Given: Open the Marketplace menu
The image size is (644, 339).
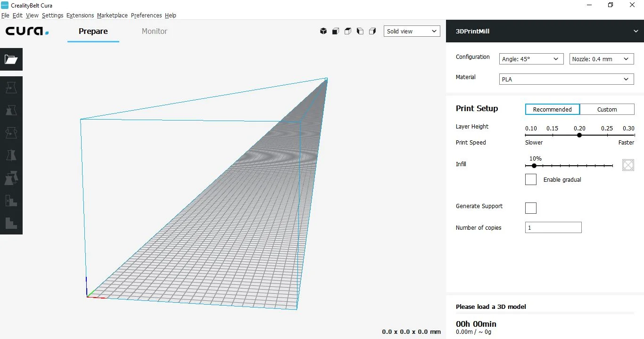Looking at the screenshot, I should pyautogui.click(x=112, y=15).
